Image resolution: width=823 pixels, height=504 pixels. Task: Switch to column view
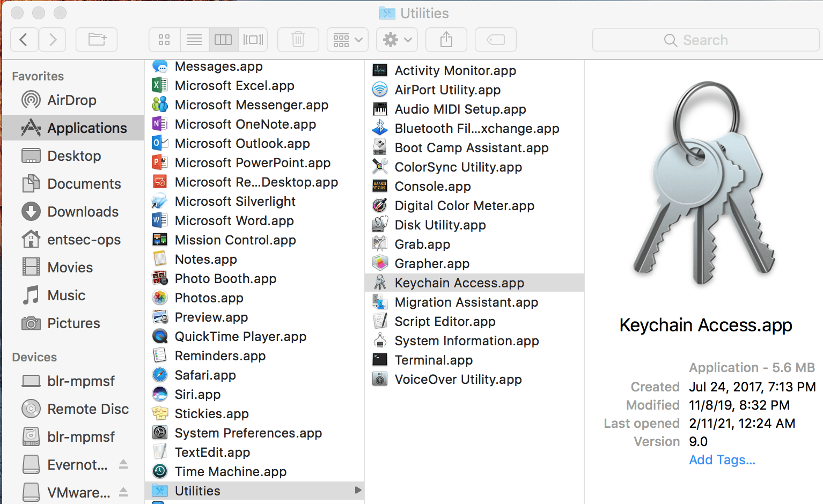[x=223, y=40]
